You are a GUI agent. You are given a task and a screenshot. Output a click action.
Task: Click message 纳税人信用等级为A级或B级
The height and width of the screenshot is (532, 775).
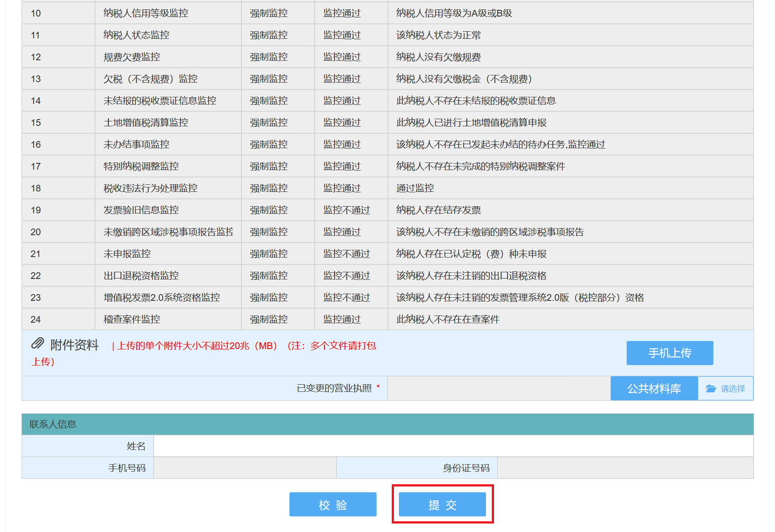454,13
